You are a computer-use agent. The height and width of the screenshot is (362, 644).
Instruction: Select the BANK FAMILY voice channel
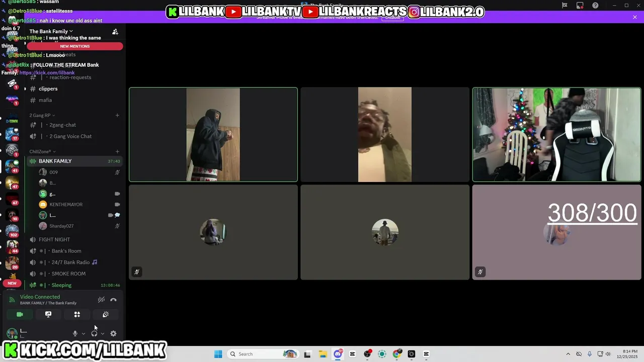[x=74, y=161]
